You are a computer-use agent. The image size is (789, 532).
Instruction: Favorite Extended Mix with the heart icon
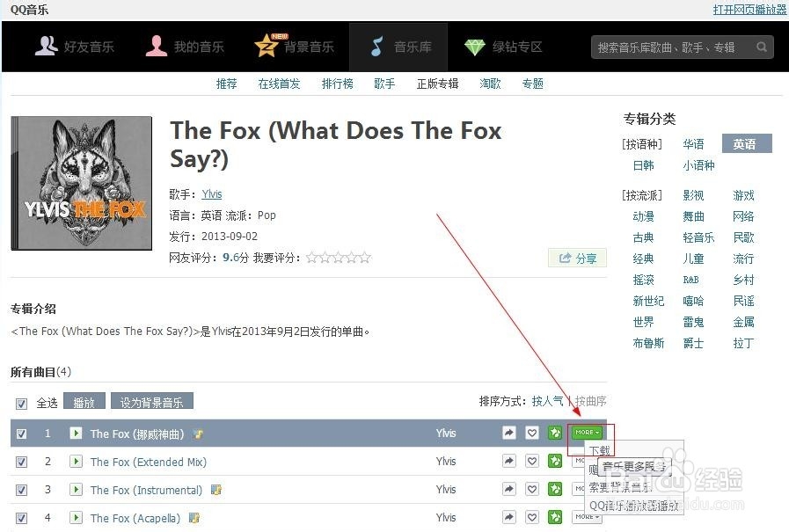pyautogui.click(x=532, y=461)
